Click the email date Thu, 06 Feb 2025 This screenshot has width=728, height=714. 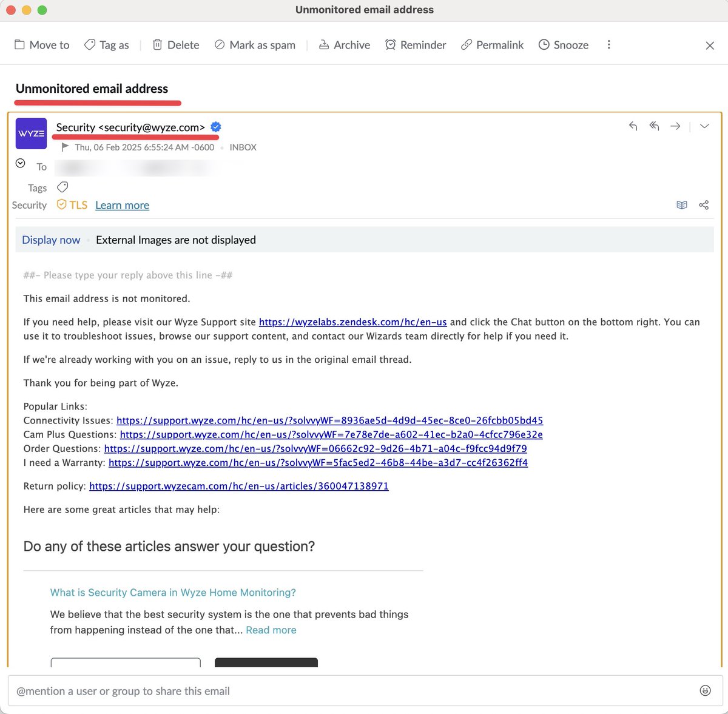pyautogui.click(x=144, y=147)
